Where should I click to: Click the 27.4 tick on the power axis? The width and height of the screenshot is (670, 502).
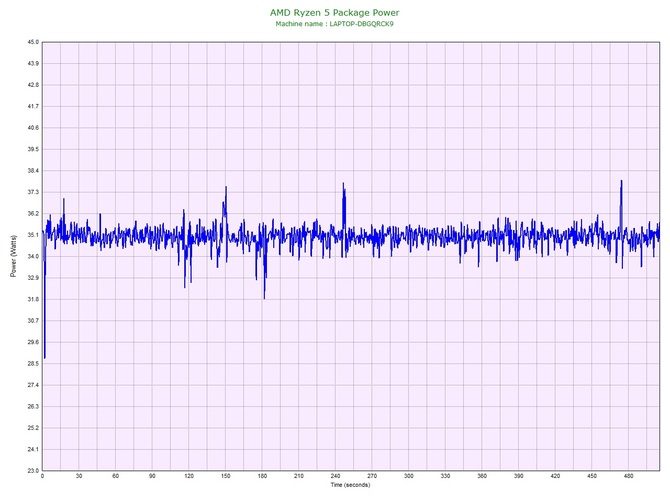[33, 385]
